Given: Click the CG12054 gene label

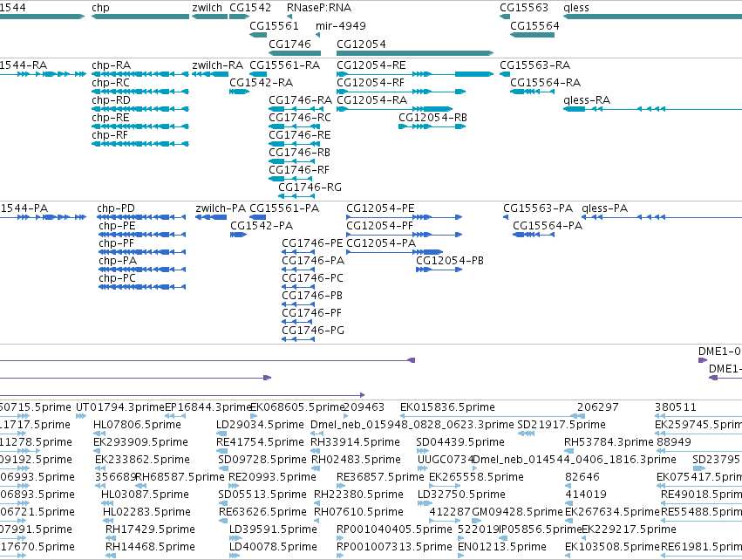Looking at the screenshot, I should (361, 44).
